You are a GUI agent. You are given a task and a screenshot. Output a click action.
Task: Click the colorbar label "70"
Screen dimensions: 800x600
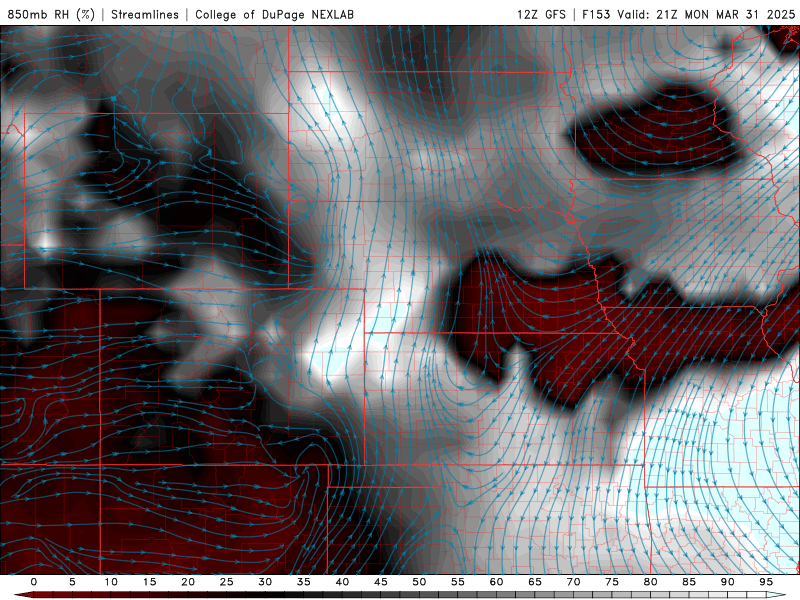[x=573, y=582]
